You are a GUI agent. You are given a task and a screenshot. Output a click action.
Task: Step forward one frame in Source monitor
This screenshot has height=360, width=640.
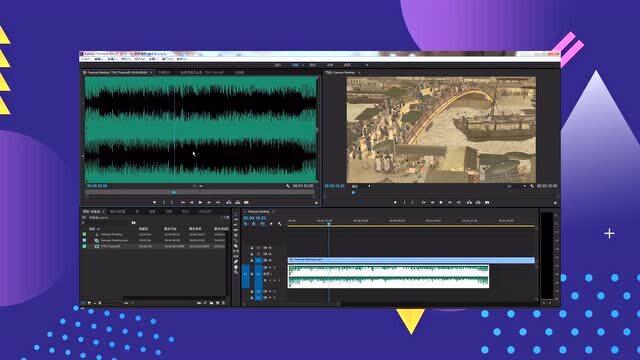click(209, 202)
